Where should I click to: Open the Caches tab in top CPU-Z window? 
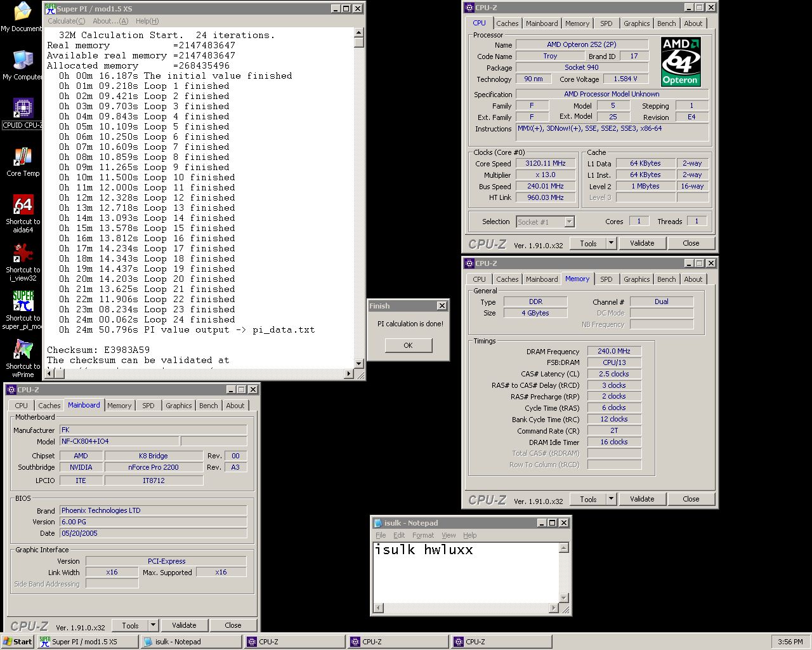507,23
